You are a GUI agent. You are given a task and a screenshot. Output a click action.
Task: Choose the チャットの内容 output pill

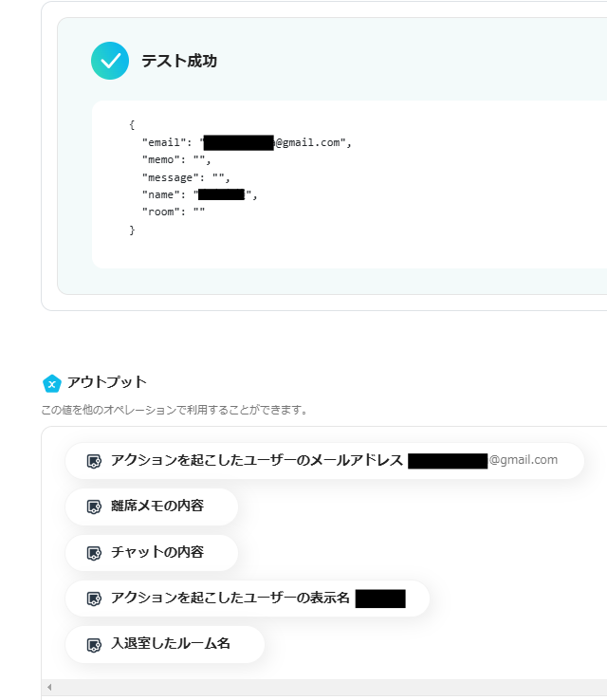pyautogui.click(x=156, y=551)
